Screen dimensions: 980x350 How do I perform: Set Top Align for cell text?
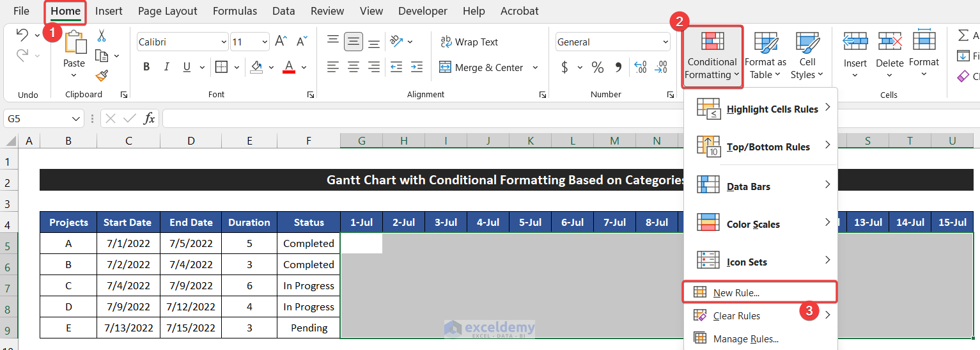(x=333, y=42)
